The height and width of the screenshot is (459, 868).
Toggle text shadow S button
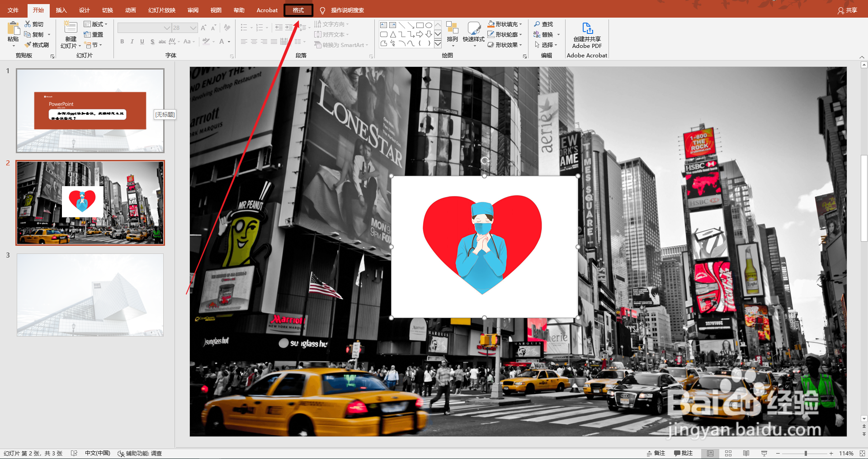152,42
